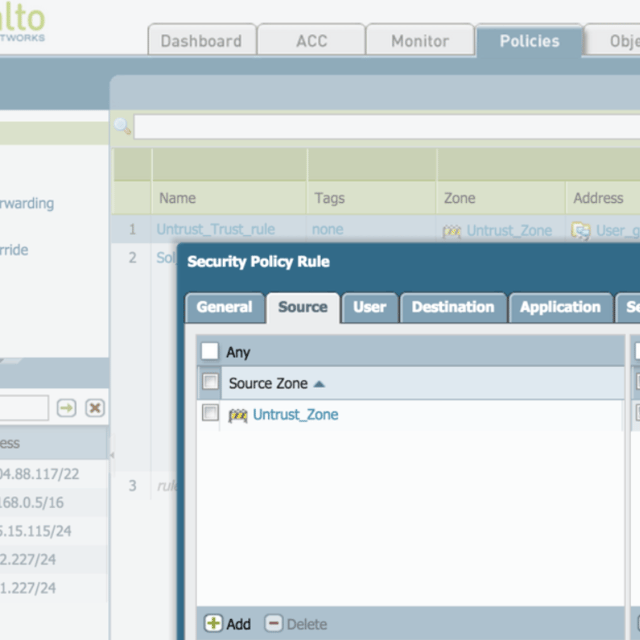Select the Policies tab
The image size is (640, 640).
coord(529,40)
